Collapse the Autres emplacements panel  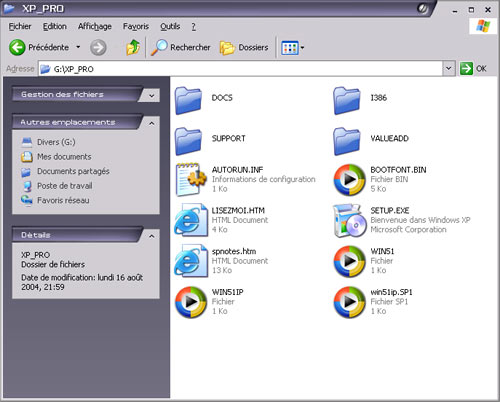point(152,124)
